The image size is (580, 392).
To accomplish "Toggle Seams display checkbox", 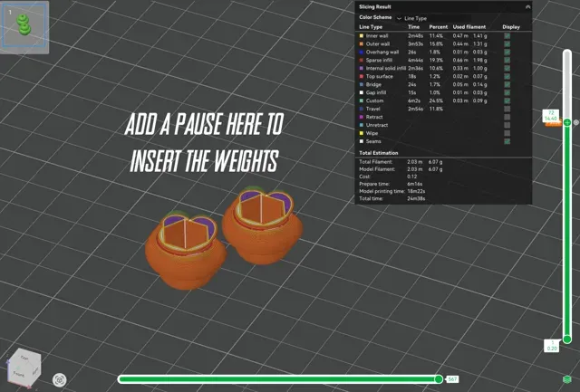I will 507,141.
